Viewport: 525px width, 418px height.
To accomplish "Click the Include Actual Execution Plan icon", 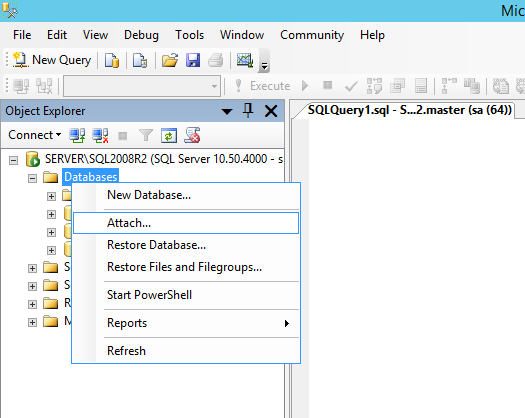I will (449, 86).
